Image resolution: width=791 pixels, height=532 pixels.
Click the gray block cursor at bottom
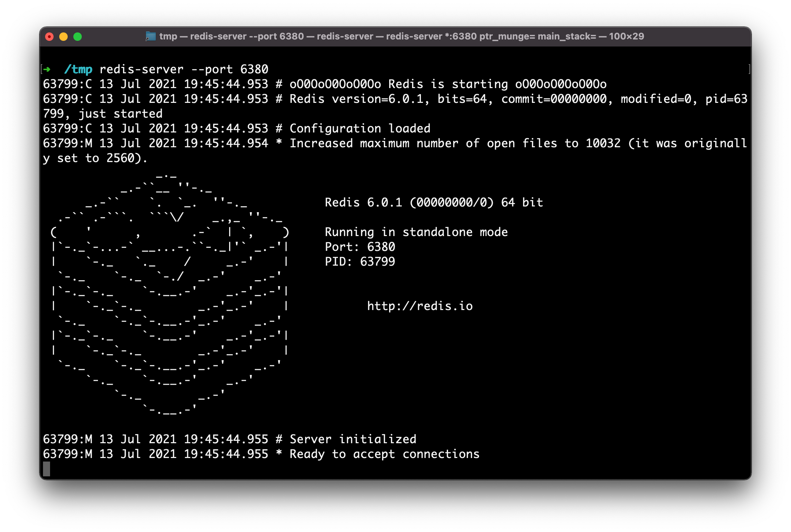(x=47, y=469)
